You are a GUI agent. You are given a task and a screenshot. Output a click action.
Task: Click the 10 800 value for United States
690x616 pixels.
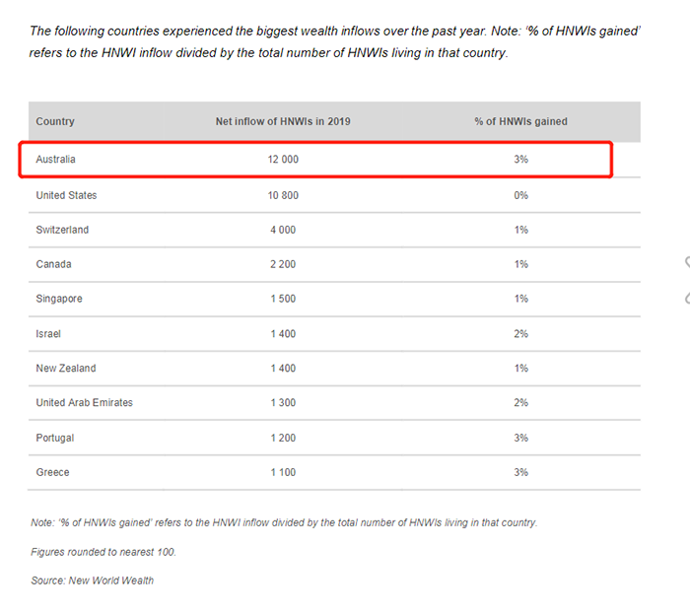(x=283, y=195)
